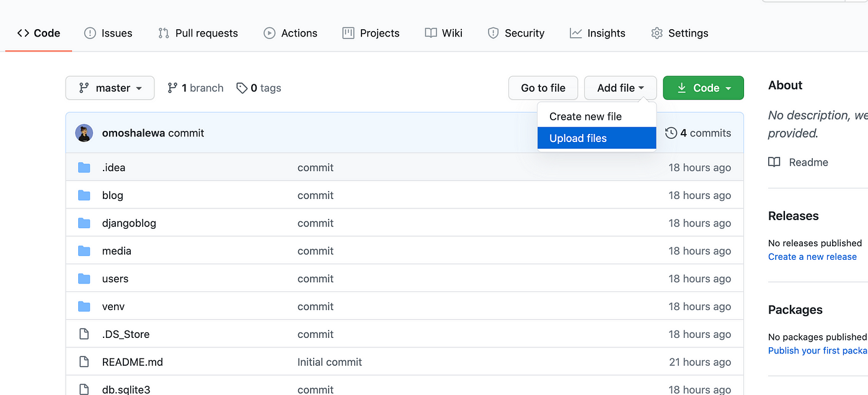
Task: Open the media folder name
Action: (117, 251)
